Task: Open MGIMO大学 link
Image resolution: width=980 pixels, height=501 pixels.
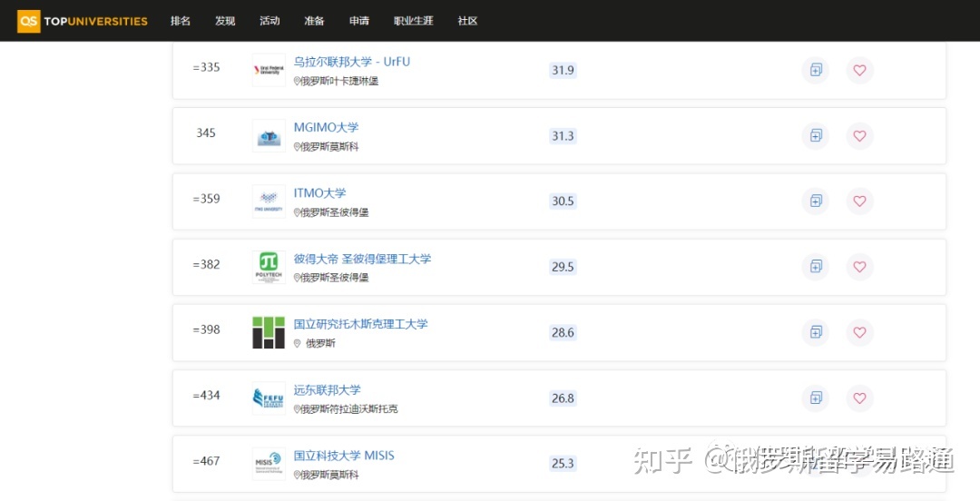Action: (x=327, y=128)
